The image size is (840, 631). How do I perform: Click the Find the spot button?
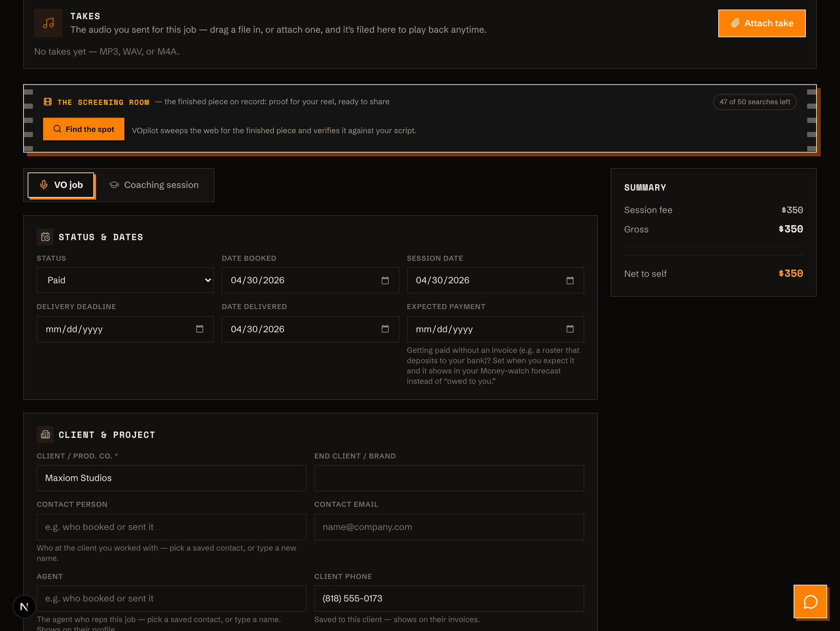click(83, 129)
